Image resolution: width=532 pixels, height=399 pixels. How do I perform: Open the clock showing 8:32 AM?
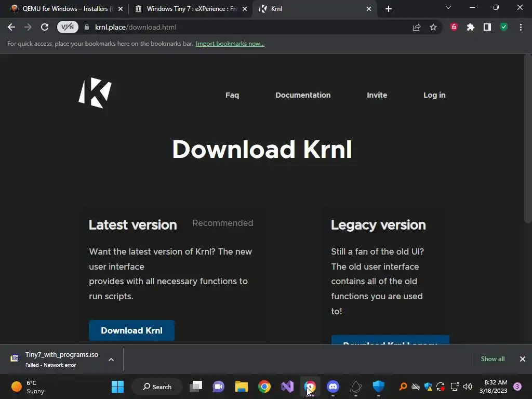[494, 387]
